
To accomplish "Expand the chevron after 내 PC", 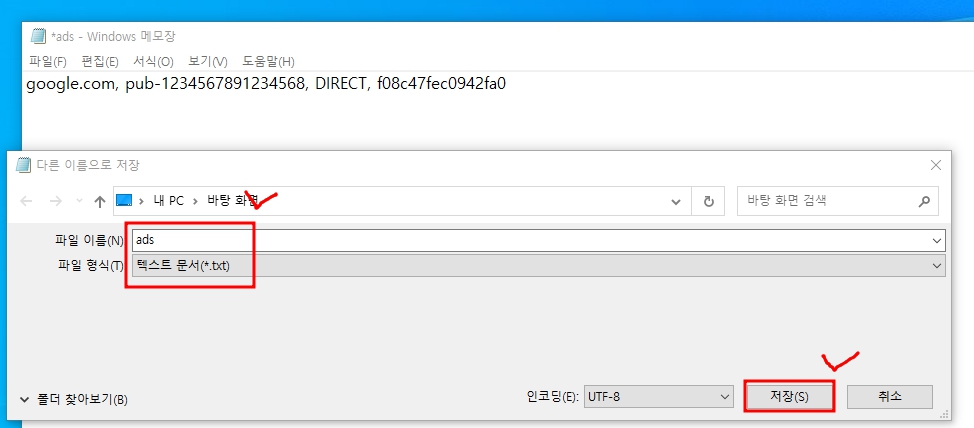I will click(x=196, y=201).
